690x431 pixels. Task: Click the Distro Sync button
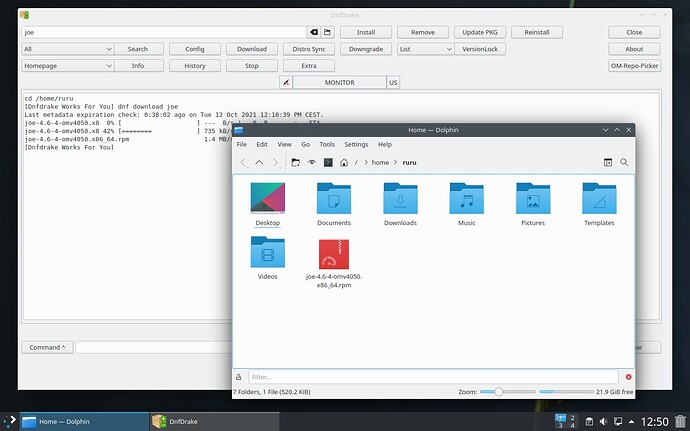pos(309,49)
